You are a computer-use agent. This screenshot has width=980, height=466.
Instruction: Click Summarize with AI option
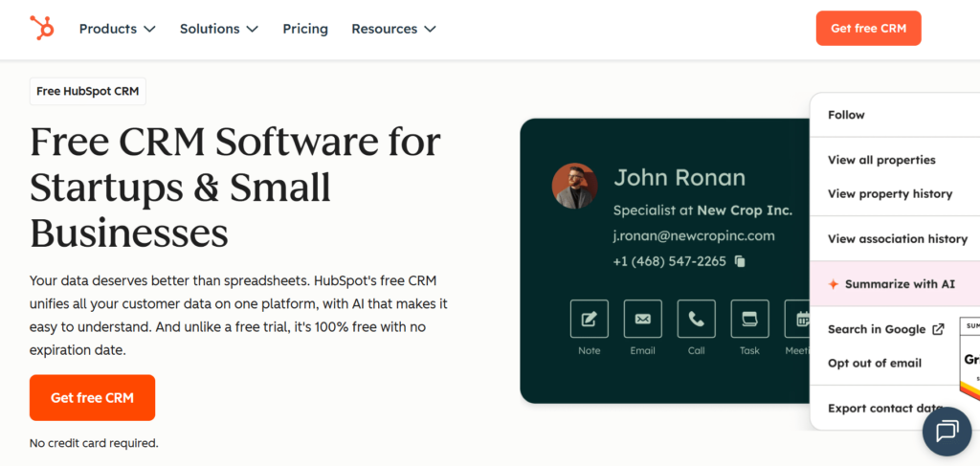(895, 284)
